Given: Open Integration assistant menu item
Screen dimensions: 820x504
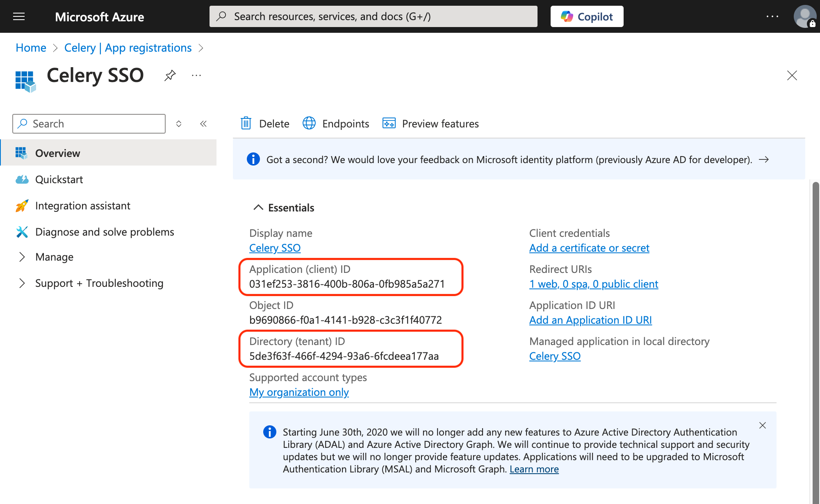Looking at the screenshot, I should pyautogui.click(x=82, y=206).
